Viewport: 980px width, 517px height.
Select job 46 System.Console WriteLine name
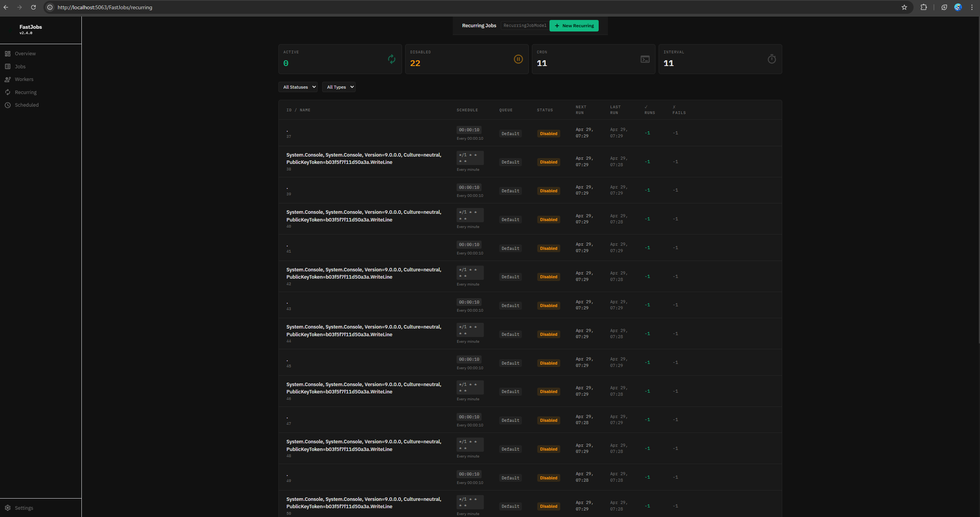364,388
